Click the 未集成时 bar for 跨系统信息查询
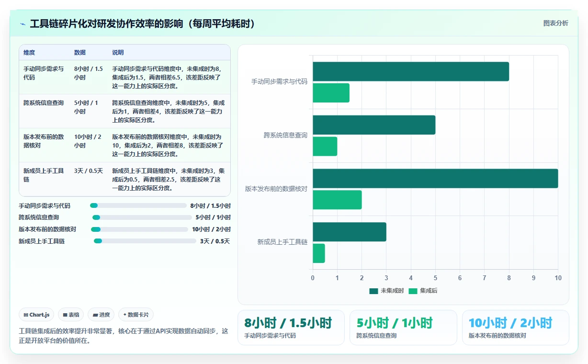This screenshot has height=364, width=588. pyautogui.click(x=374, y=125)
